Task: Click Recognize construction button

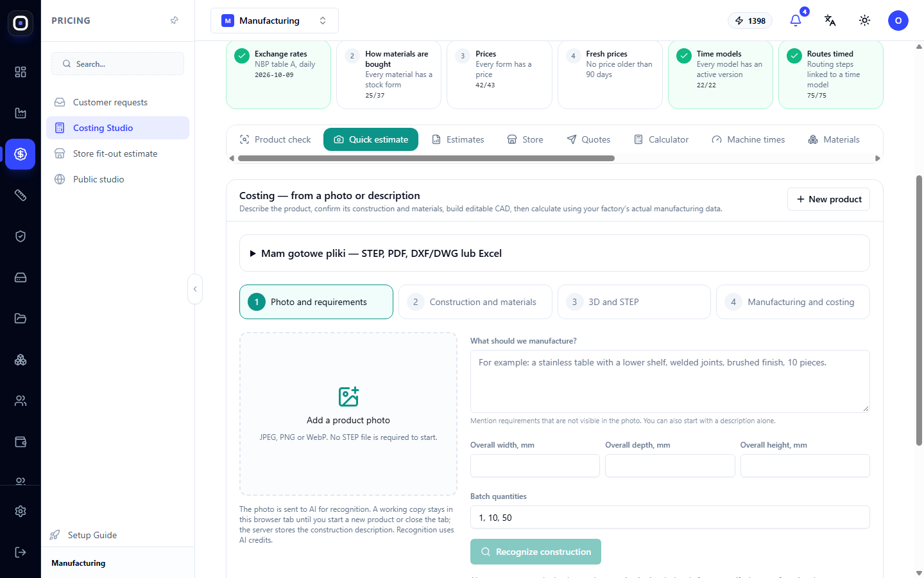Action: coord(536,552)
